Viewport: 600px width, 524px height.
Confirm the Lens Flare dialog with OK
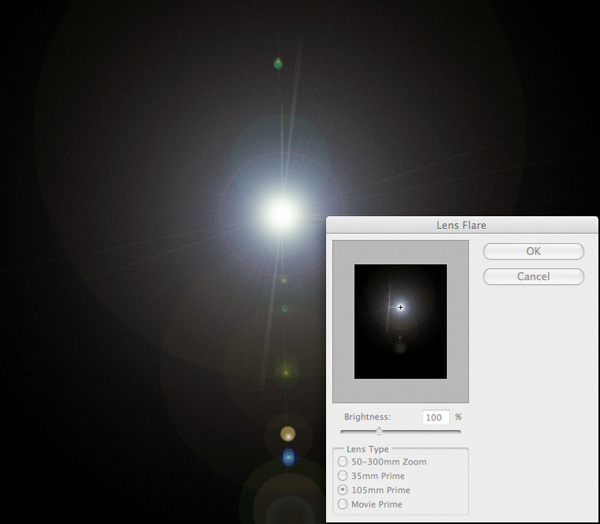[533, 251]
